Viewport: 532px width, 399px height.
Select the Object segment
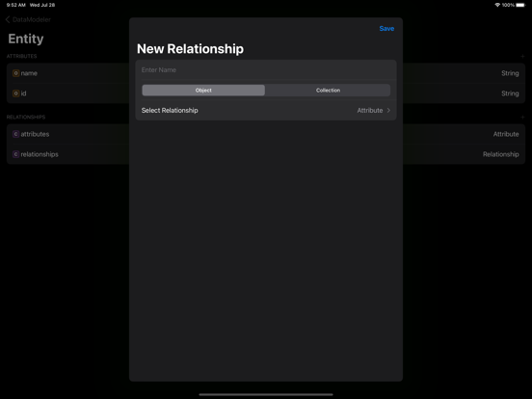[x=203, y=91]
